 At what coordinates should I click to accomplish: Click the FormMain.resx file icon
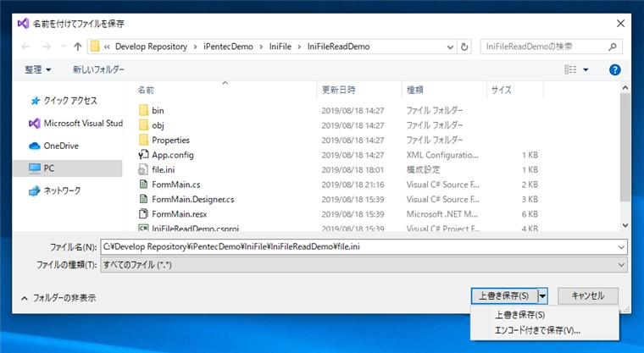(x=143, y=214)
